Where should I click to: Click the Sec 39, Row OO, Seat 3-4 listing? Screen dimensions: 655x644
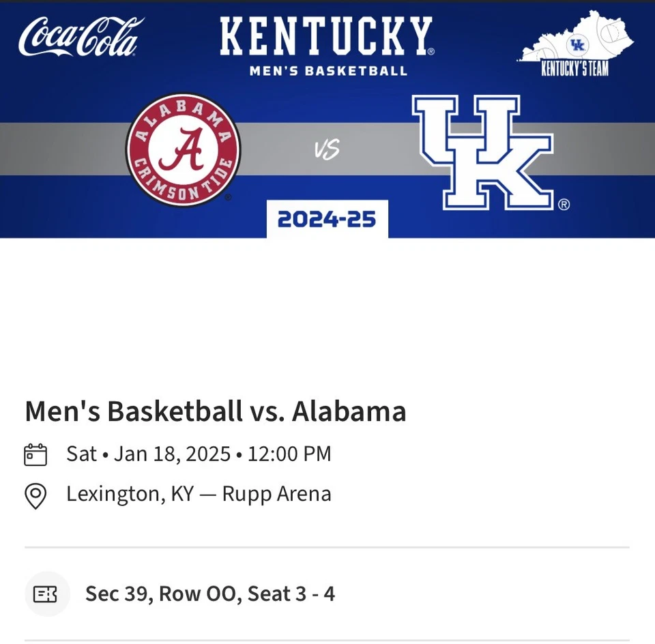(209, 594)
